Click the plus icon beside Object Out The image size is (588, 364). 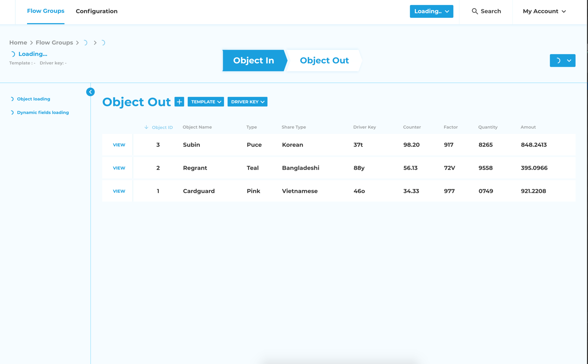[179, 102]
